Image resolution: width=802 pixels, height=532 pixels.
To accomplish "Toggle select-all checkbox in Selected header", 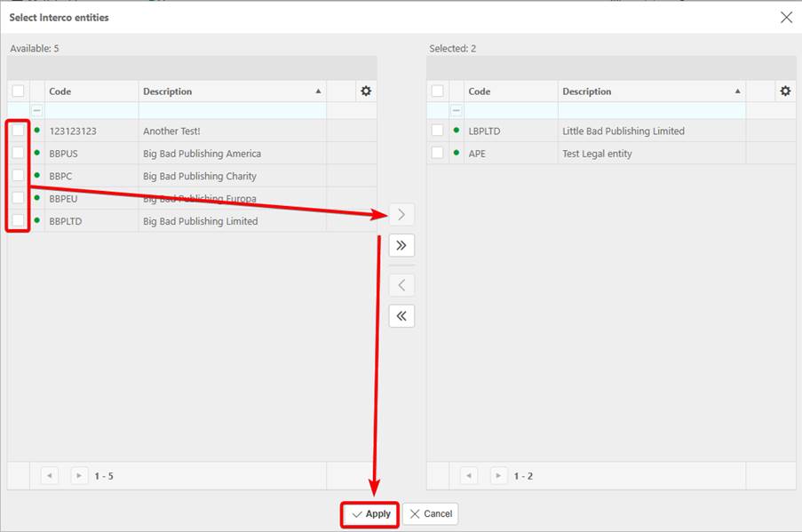I will coord(437,91).
